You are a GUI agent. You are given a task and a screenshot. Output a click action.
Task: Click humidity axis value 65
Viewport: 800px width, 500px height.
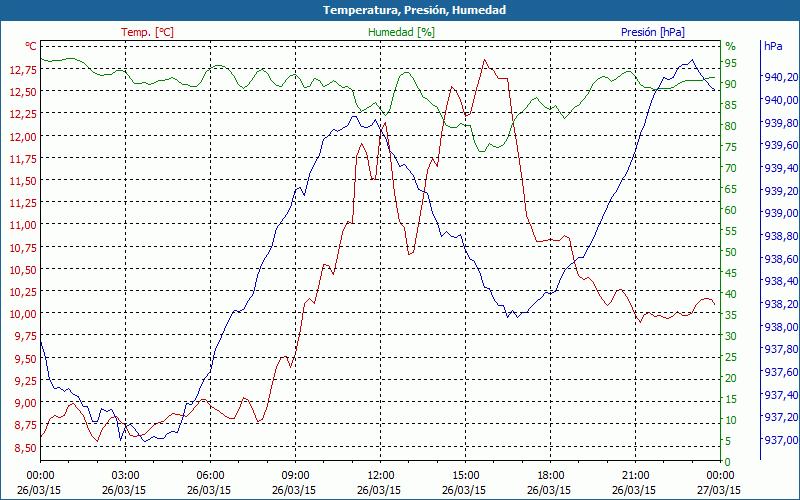tap(731, 189)
